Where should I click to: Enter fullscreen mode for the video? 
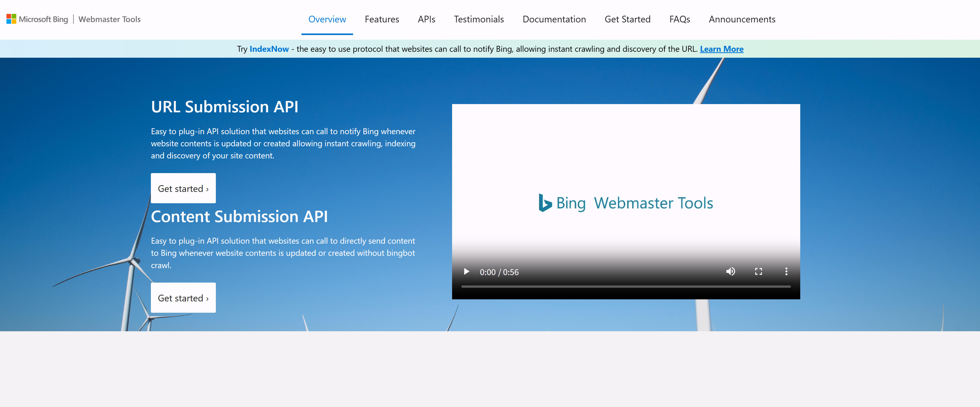pos(758,271)
